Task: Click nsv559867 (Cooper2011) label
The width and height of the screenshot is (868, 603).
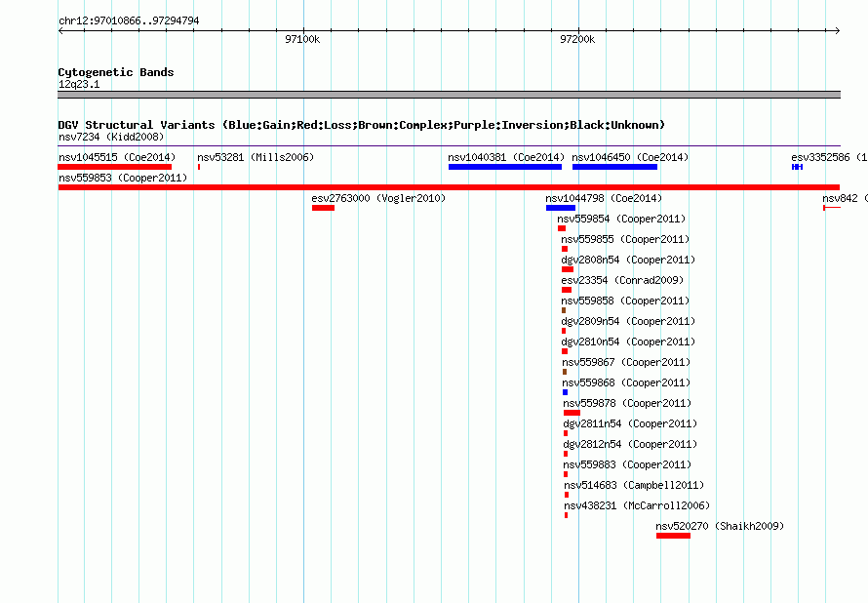Action: pyautogui.click(x=626, y=362)
